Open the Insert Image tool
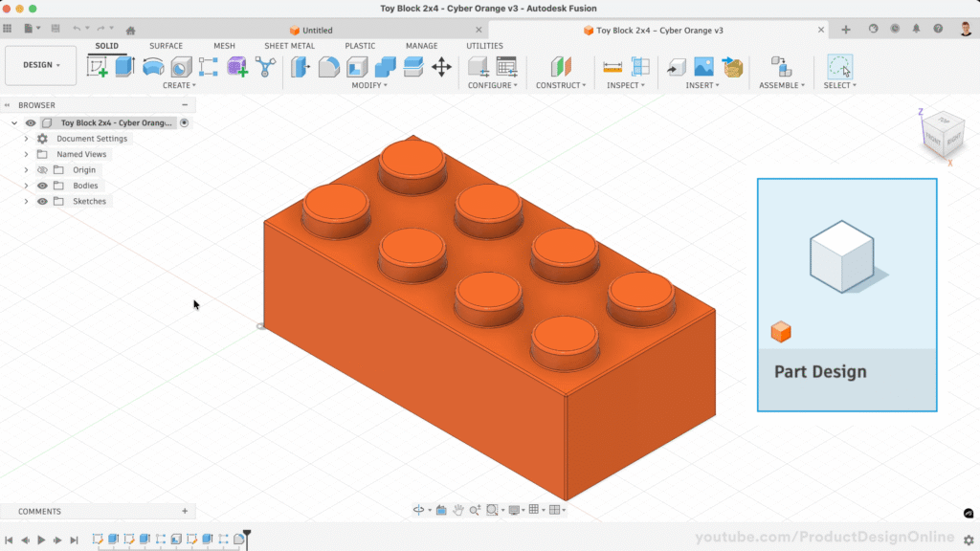The width and height of the screenshot is (980, 551). [704, 67]
